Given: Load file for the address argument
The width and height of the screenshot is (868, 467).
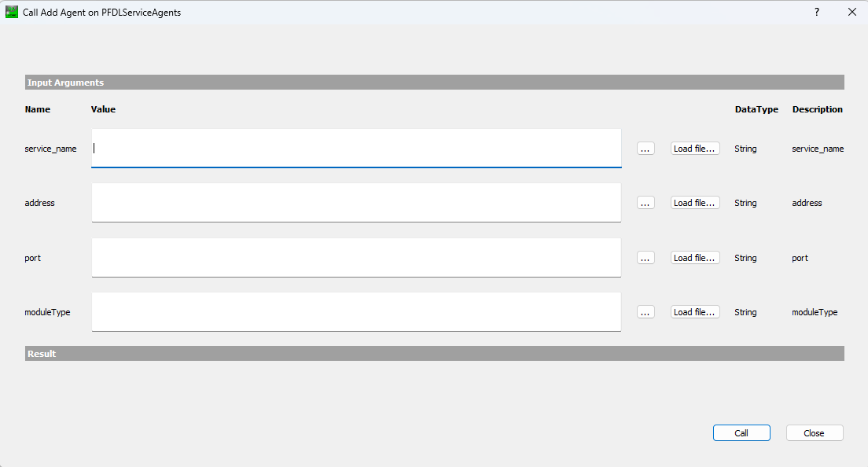Looking at the screenshot, I should [695, 203].
